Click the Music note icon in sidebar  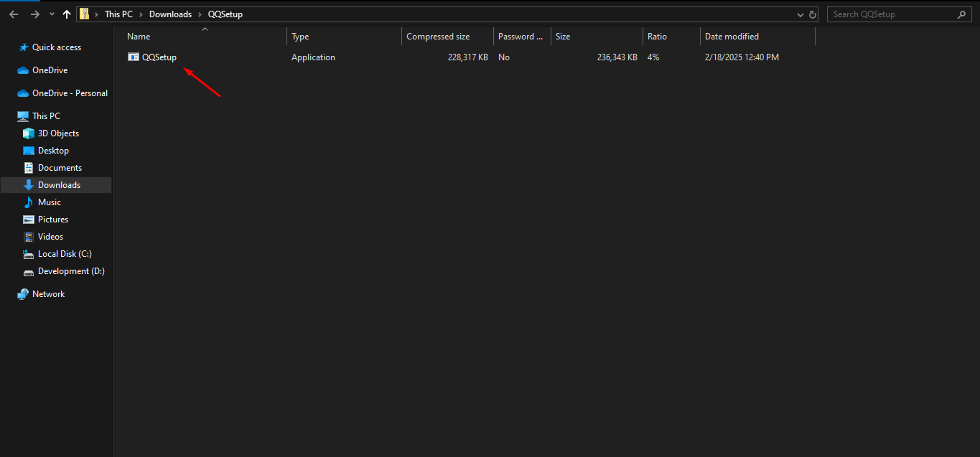click(x=29, y=202)
